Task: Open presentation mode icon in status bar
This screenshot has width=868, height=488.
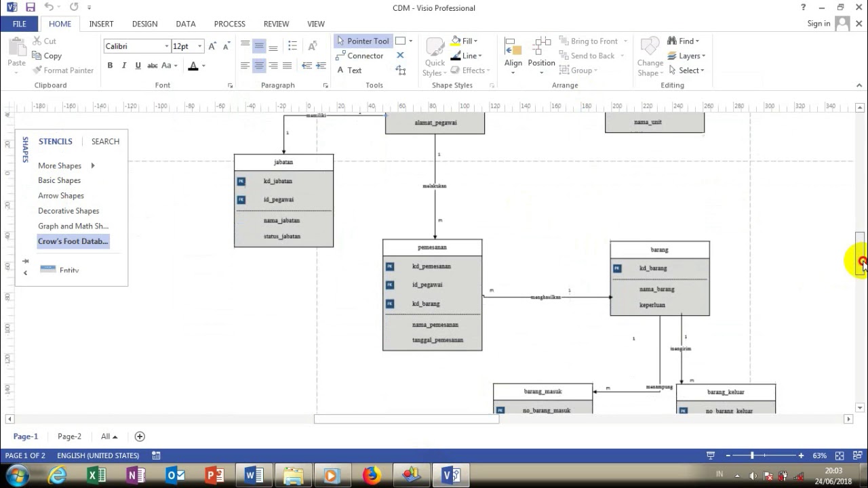Action: [711, 455]
